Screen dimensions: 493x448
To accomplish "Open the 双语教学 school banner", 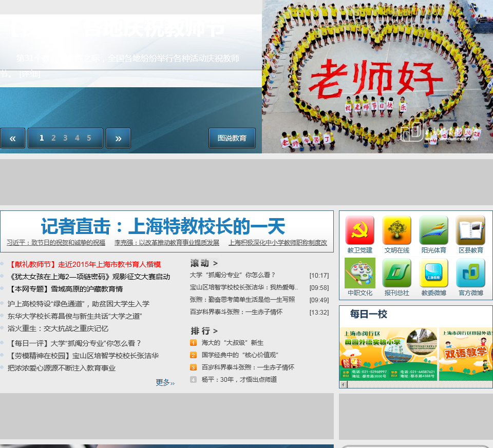I will pyautogui.click(x=466, y=354).
